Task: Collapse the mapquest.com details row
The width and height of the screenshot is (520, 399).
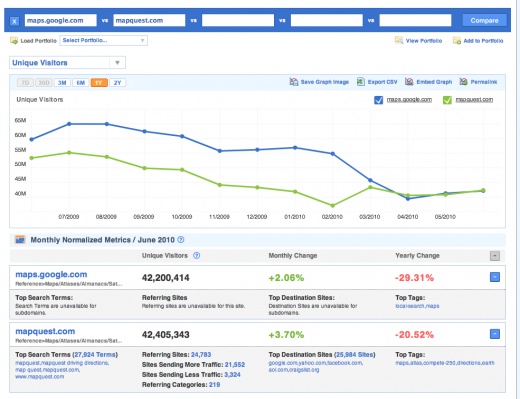Action: click(x=495, y=334)
